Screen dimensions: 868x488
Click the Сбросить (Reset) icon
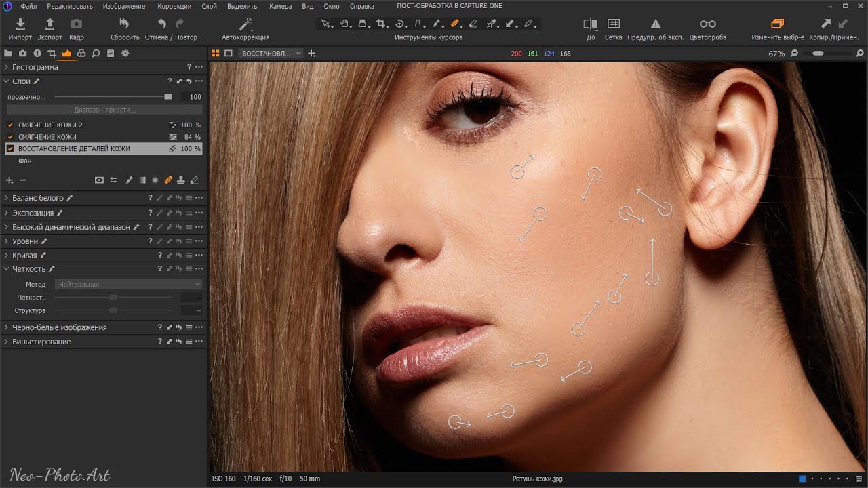click(x=124, y=24)
